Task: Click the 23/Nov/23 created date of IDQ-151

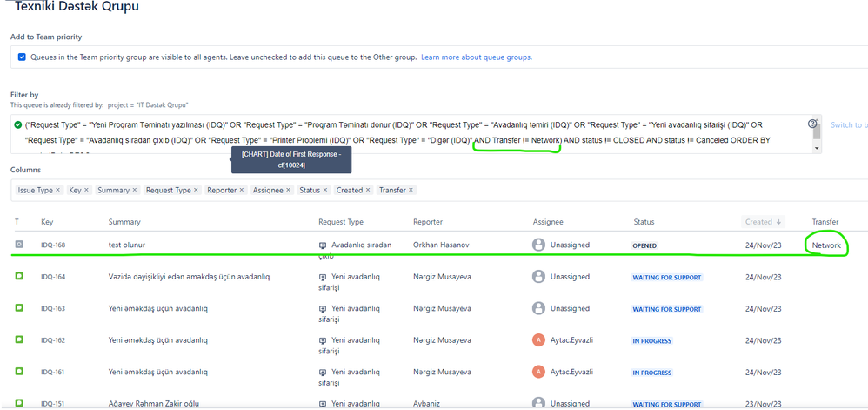Action: click(x=763, y=404)
